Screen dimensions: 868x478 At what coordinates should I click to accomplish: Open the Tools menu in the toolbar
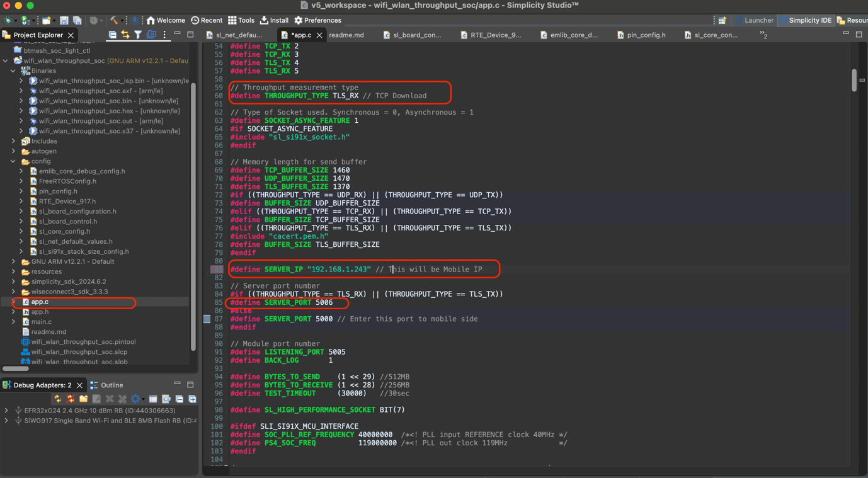[241, 20]
